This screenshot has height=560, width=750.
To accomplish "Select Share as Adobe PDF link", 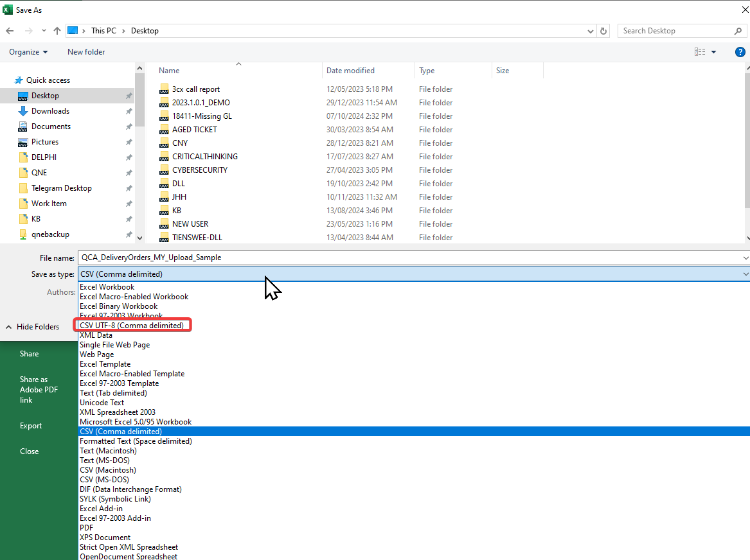I will 39,390.
